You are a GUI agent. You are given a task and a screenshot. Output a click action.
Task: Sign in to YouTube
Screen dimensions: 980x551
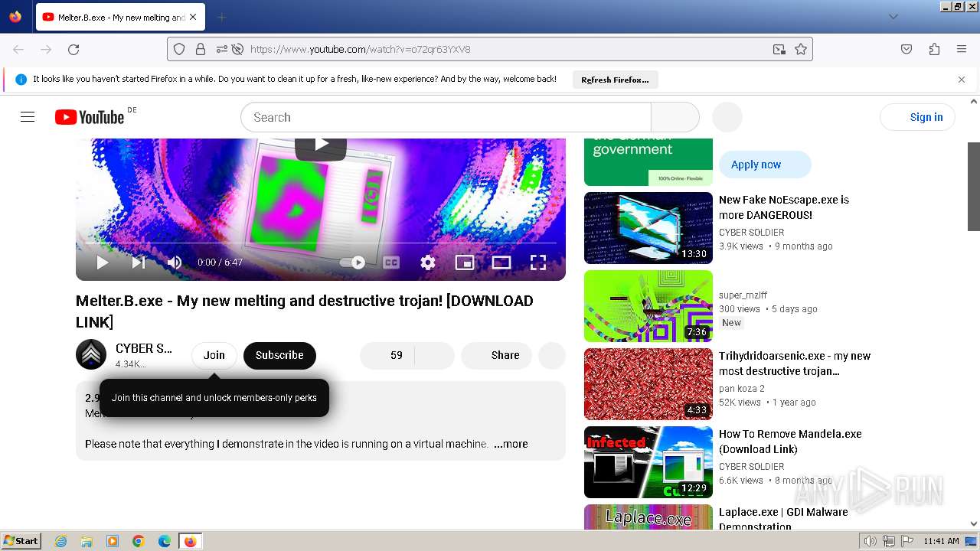click(x=918, y=117)
